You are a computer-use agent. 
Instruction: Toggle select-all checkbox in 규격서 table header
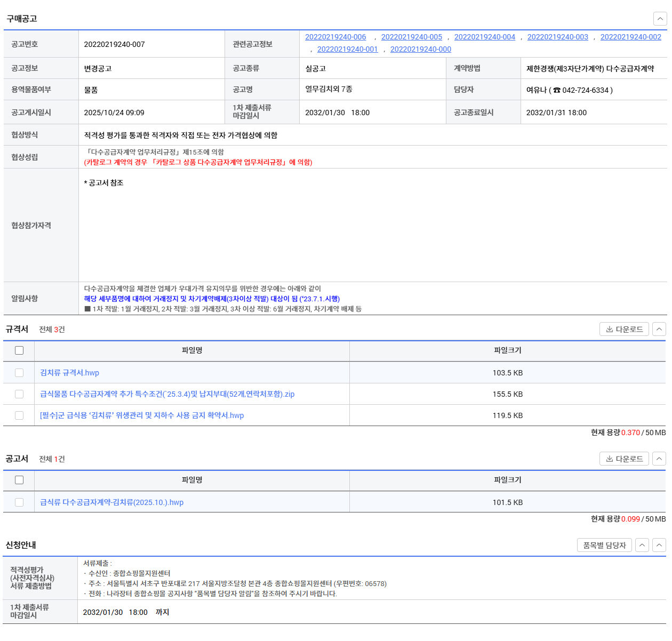tap(19, 350)
